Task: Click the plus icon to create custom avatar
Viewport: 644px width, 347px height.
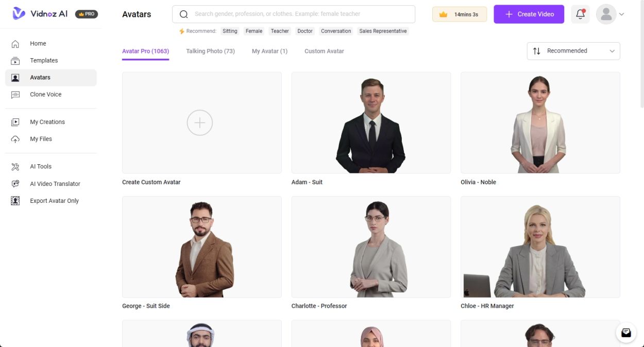Action: coord(200,123)
